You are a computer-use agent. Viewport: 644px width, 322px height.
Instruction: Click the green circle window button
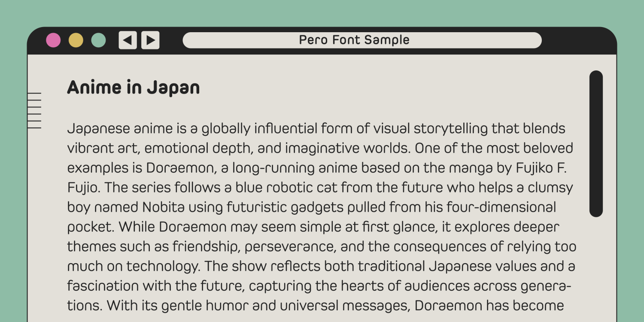click(98, 40)
